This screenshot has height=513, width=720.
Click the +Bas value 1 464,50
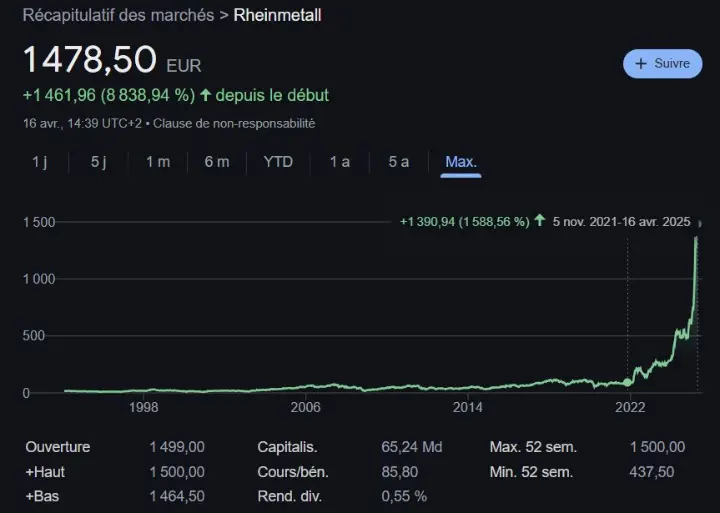tap(177, 496)
